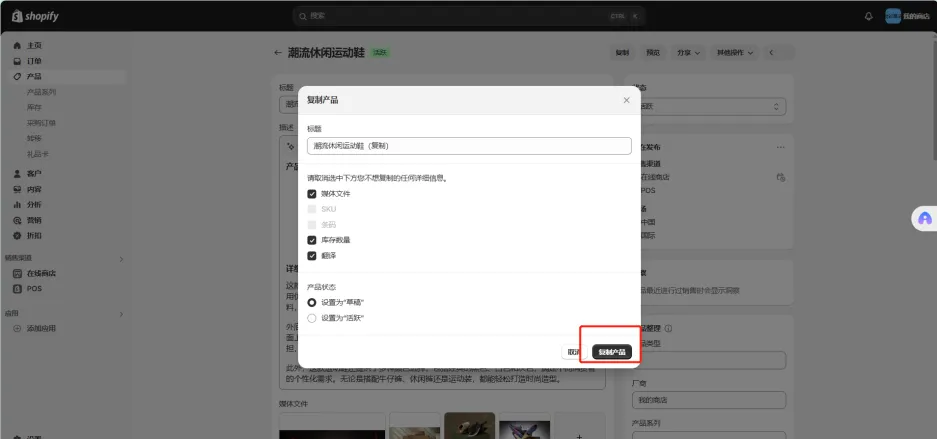
Task: Select the 设置为“活跃” radio option
Action: pos(312,318)
